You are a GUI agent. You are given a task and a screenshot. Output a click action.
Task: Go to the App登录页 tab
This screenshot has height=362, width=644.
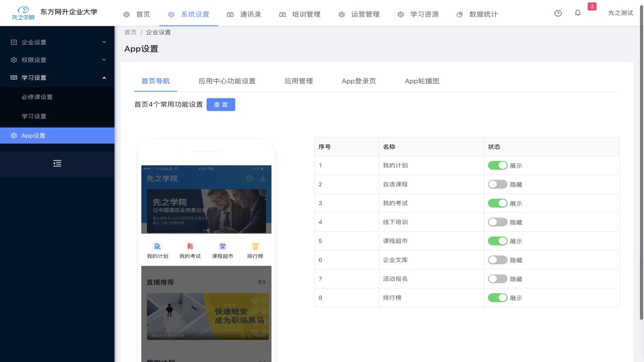pos(359,81)
